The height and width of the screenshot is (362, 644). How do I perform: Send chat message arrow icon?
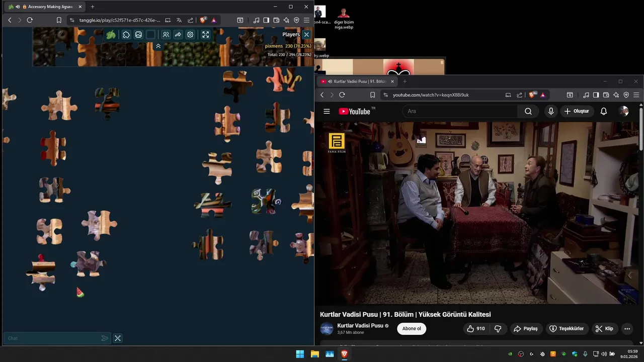(105, 338)
